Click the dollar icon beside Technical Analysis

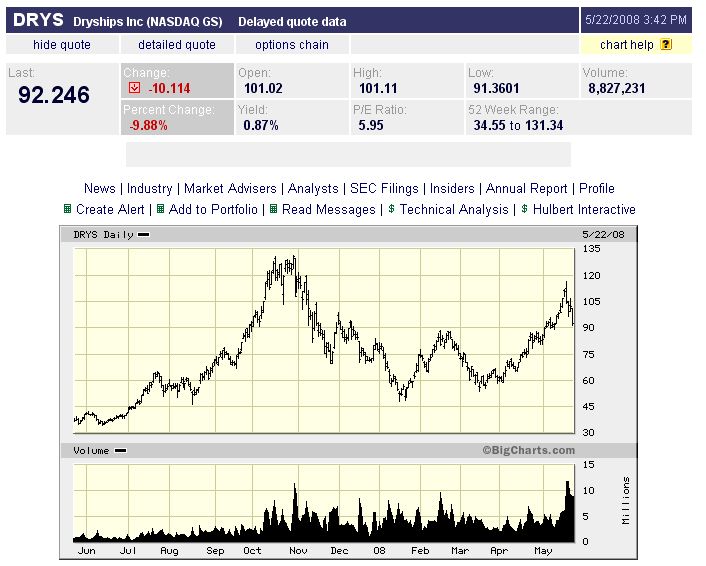point(391,209)
